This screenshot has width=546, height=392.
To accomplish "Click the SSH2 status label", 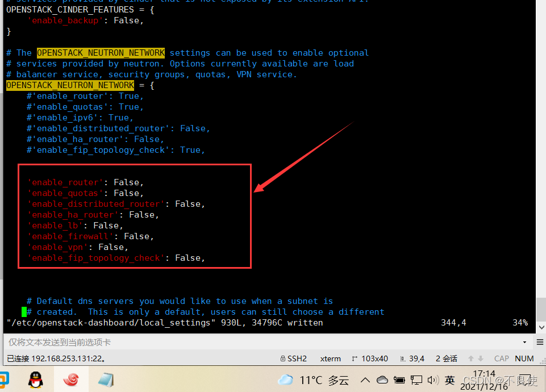I will pos(297,358).
